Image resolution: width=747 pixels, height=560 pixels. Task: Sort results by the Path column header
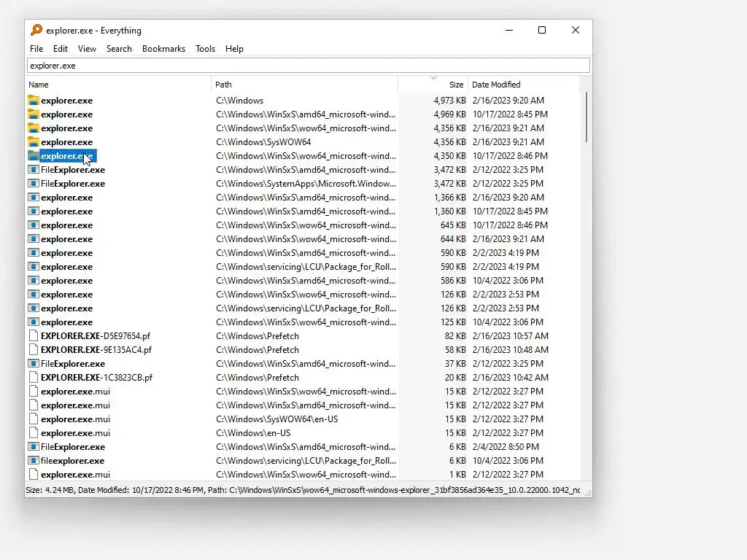(x=304, y=85)
